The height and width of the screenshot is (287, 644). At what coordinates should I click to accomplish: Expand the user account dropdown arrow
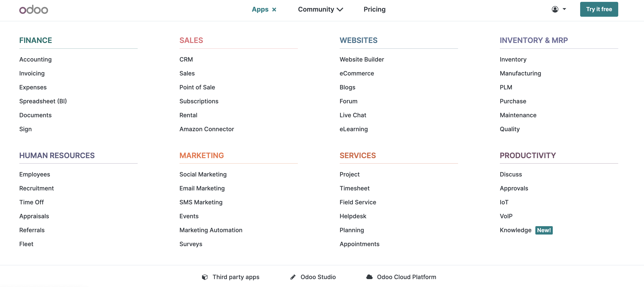(564, 9)
